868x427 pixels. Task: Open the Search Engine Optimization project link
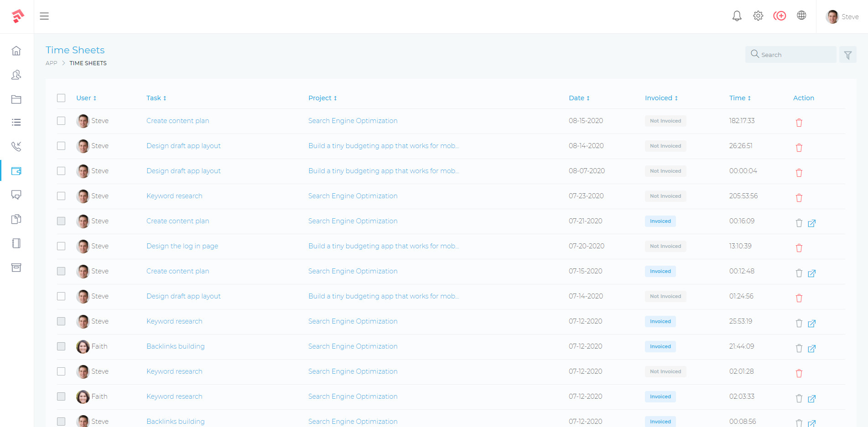[x=353, y=120]
